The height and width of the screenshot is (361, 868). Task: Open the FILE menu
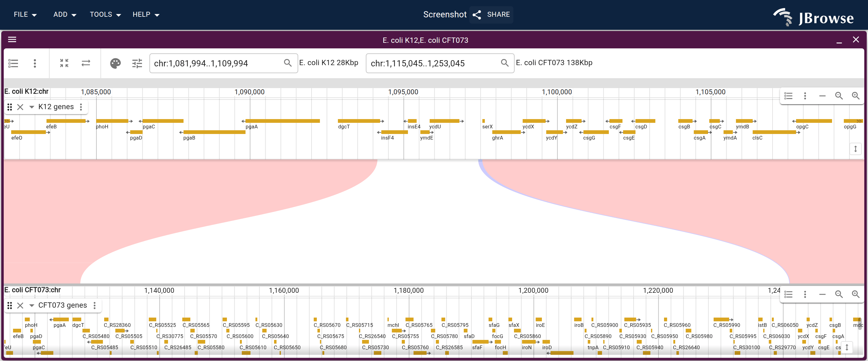click(25, 15)
